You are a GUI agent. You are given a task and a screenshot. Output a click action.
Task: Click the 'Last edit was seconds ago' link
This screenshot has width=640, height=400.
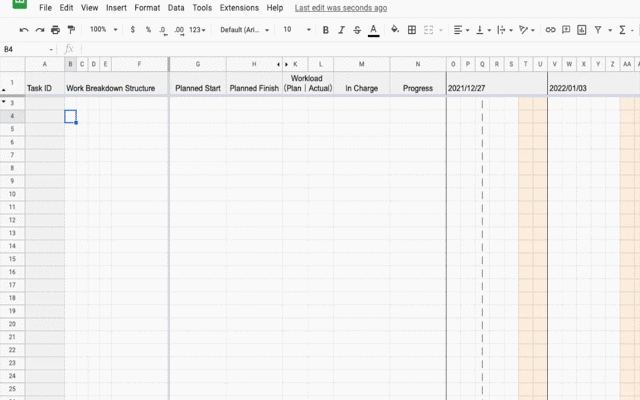[x=341, y=8]
